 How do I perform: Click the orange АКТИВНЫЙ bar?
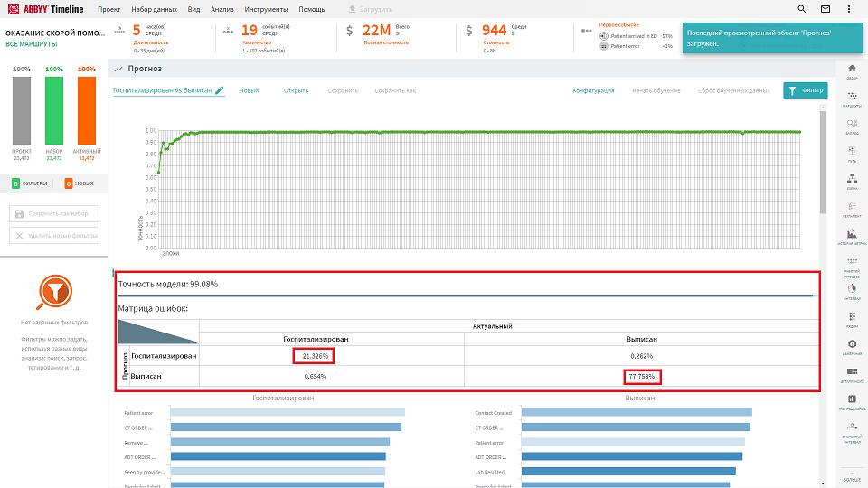pyautogui.click(x=87, y=110)
